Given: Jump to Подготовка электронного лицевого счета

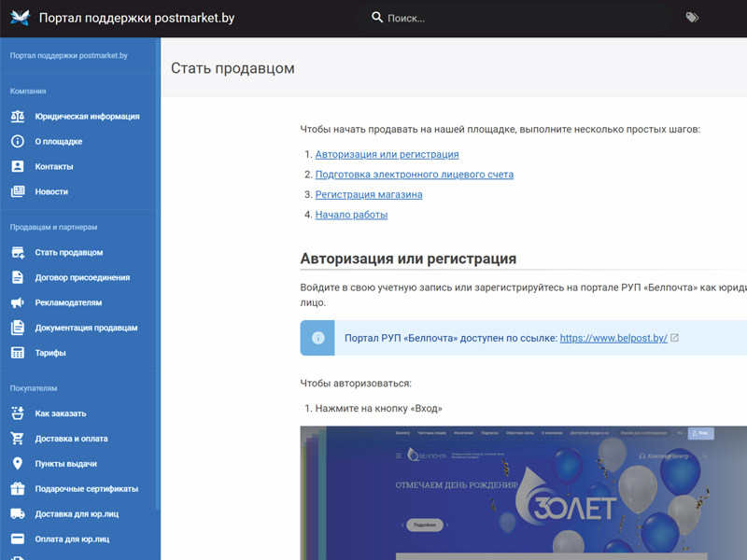Looking at the screenshot, I should [x=414, y=175].
